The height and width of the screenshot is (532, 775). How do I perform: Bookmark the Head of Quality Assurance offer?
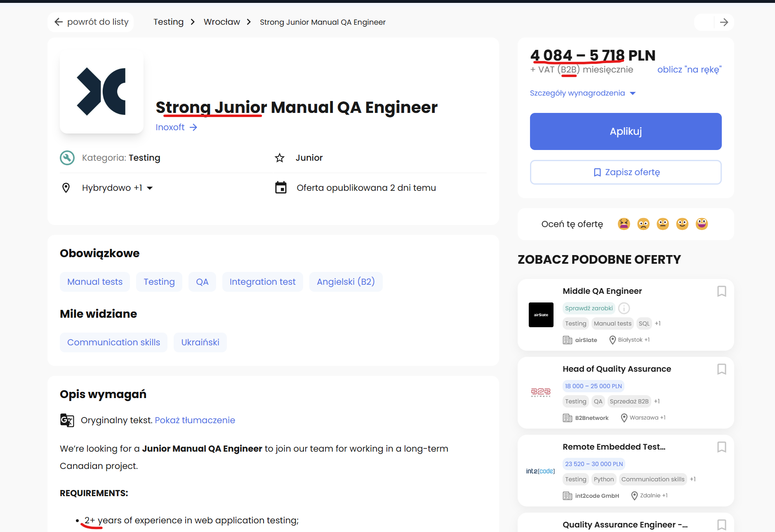pyautogui.click(x=721, y=369)
